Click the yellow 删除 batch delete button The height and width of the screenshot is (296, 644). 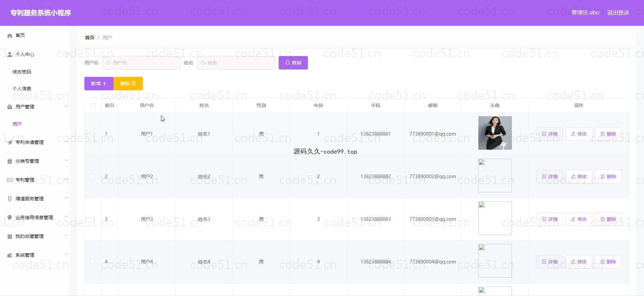point(128,84)
